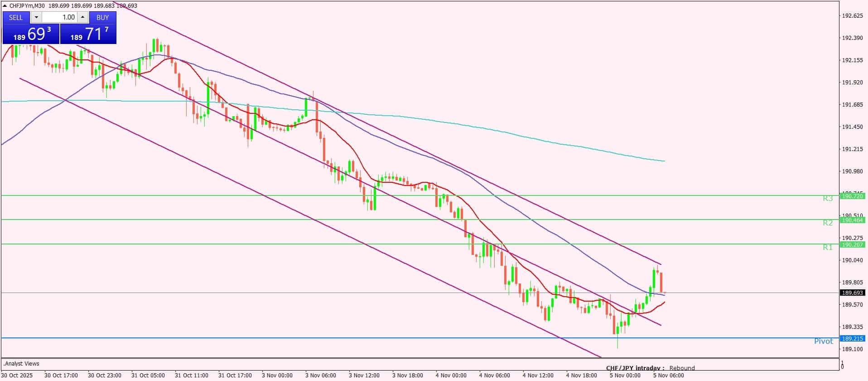Viewport: 868px width, 381px height.
Task: Click the blue 189.215 pivot price tag
Action: [853, 338]
